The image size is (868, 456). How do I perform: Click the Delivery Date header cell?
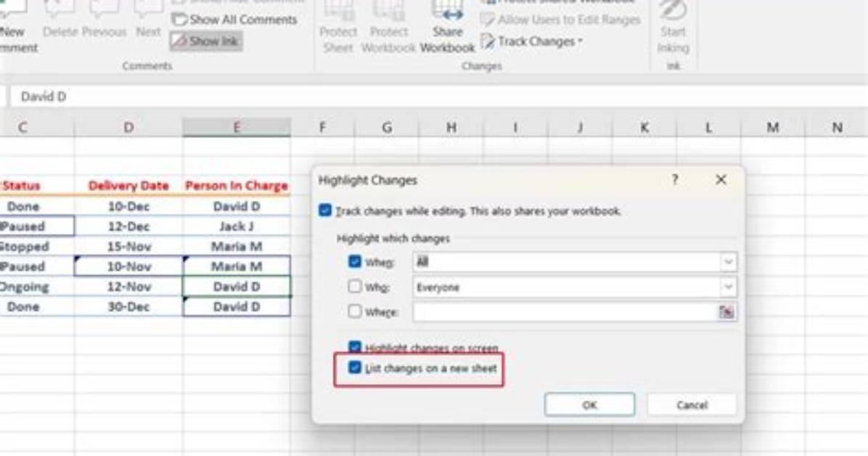[x=128, y=186]
